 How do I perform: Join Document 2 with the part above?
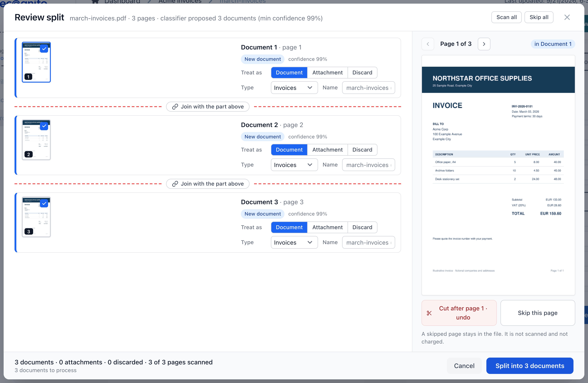point(208,106)
